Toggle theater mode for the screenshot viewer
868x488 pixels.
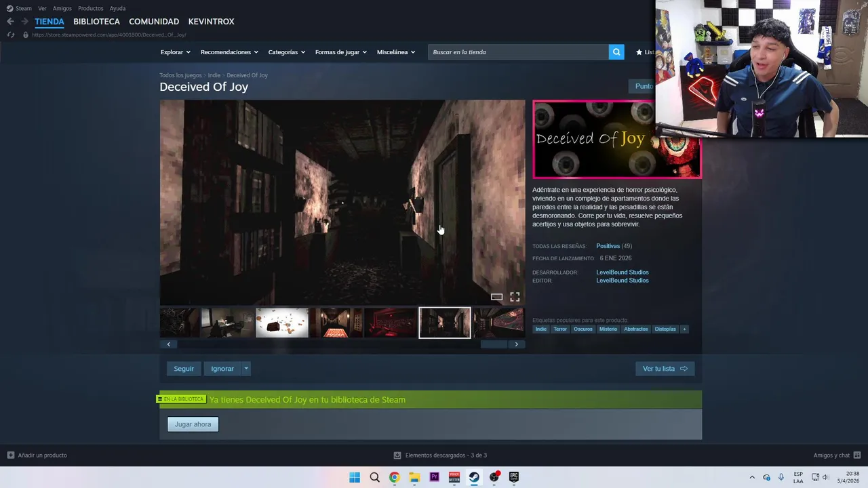[496, 297]
